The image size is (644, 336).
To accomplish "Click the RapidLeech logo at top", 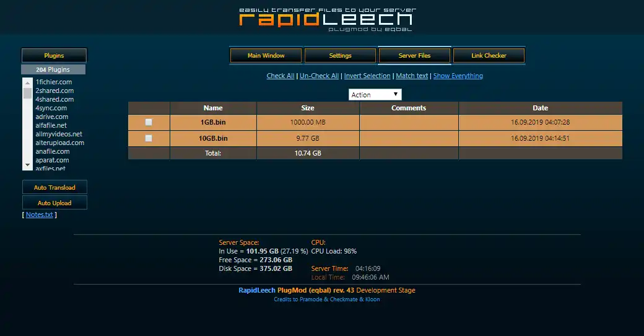I will tap(326, 19).
